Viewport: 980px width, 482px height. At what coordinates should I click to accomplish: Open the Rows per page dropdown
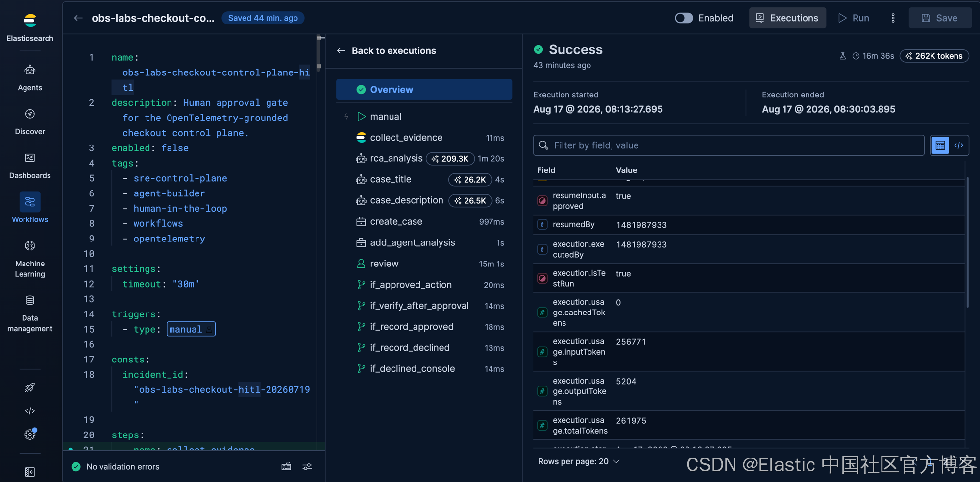coord(579,462)
